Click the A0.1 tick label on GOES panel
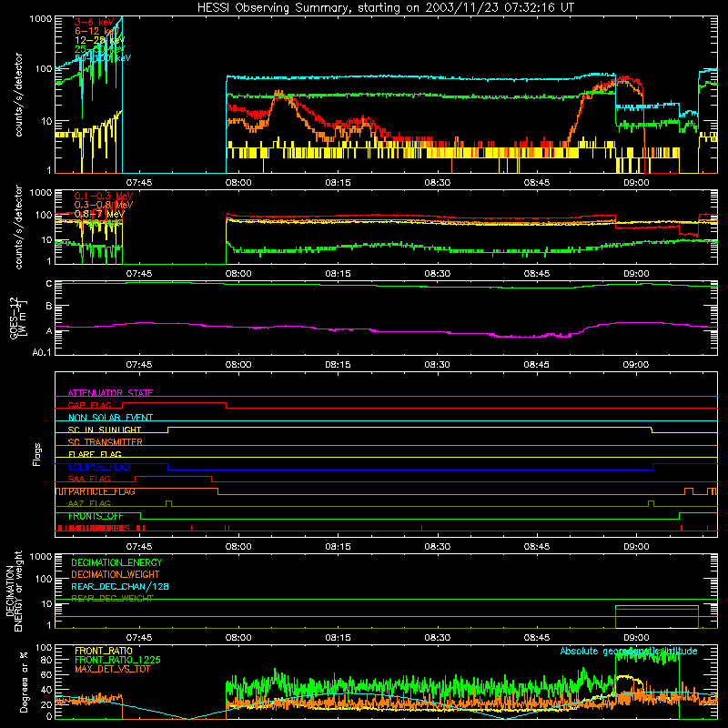This screenshot has width=728, height=728. point(42,352)
